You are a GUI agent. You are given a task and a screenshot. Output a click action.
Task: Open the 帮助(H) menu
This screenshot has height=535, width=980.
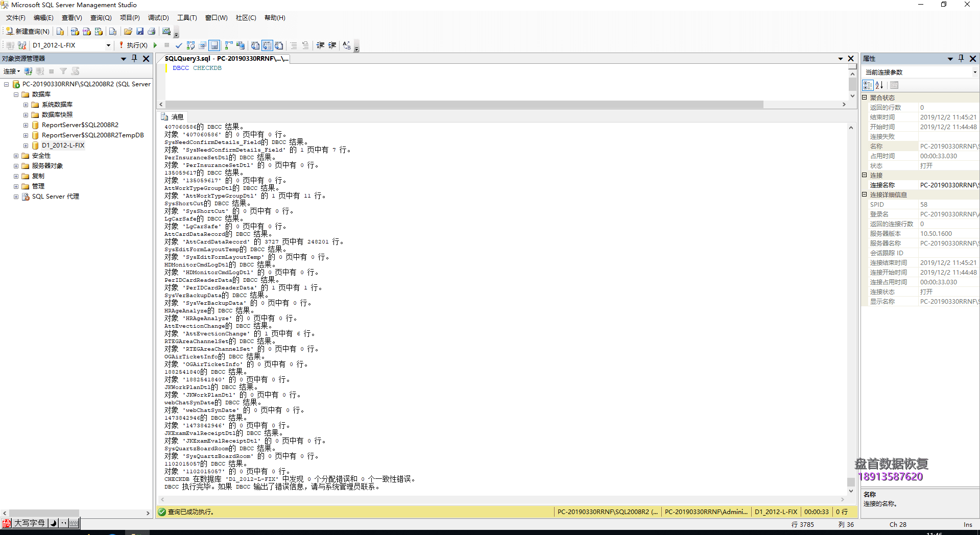click(275, 18)
